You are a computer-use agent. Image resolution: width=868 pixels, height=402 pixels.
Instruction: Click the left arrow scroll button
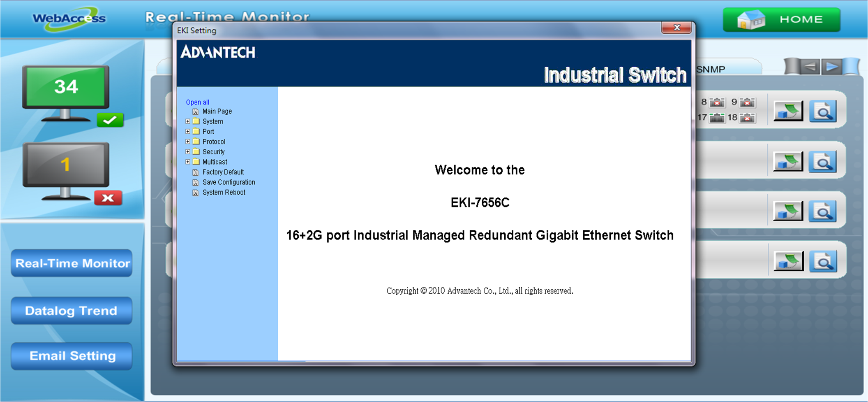tap(810, 67)
